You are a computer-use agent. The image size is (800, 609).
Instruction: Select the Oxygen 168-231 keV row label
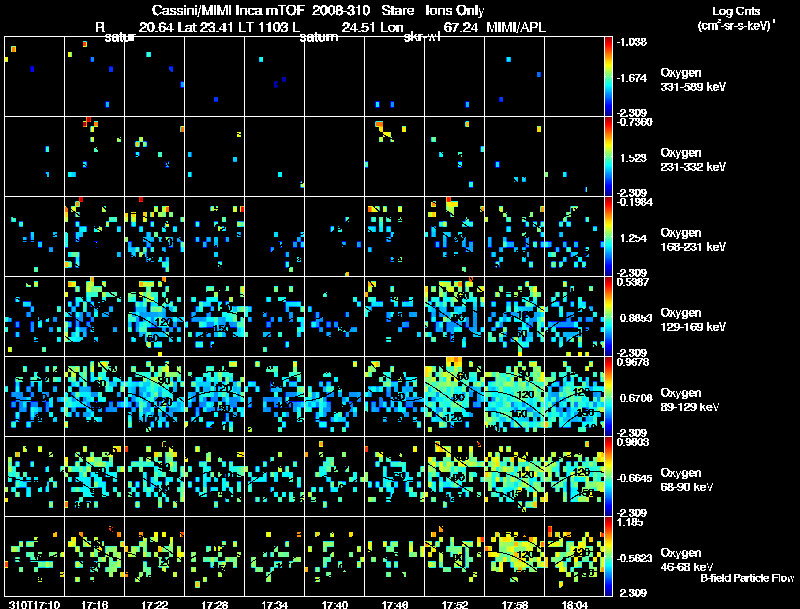(693, 240)
